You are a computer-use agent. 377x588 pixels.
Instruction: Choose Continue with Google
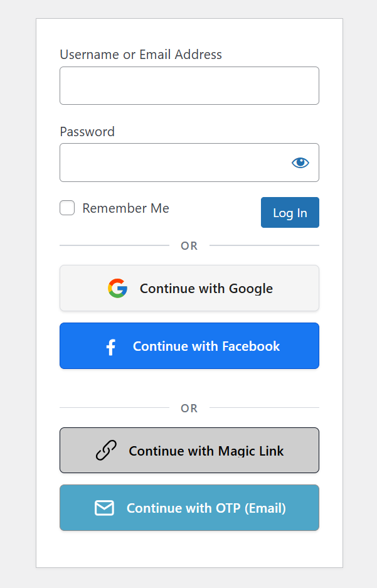point(189,288)
